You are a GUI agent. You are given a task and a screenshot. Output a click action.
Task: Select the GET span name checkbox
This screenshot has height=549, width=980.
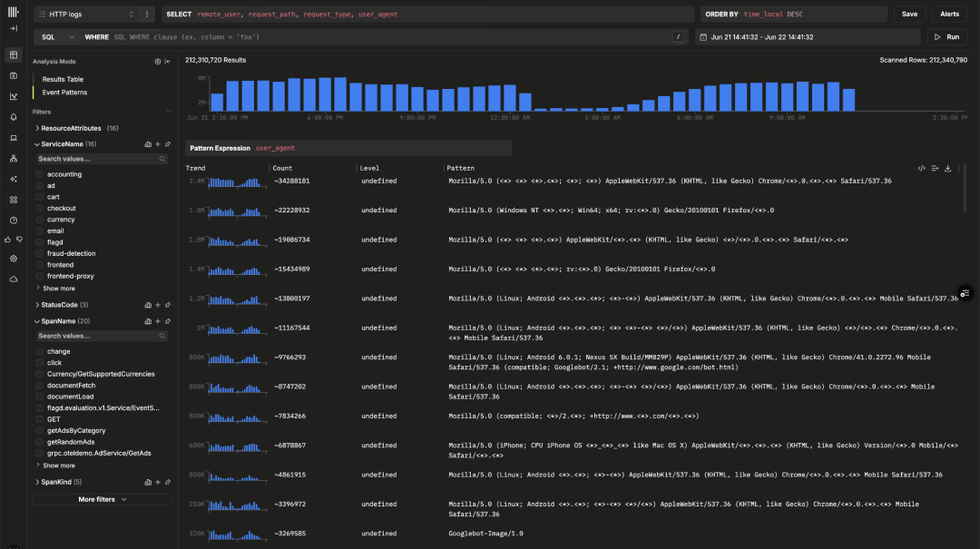(40, 419)
